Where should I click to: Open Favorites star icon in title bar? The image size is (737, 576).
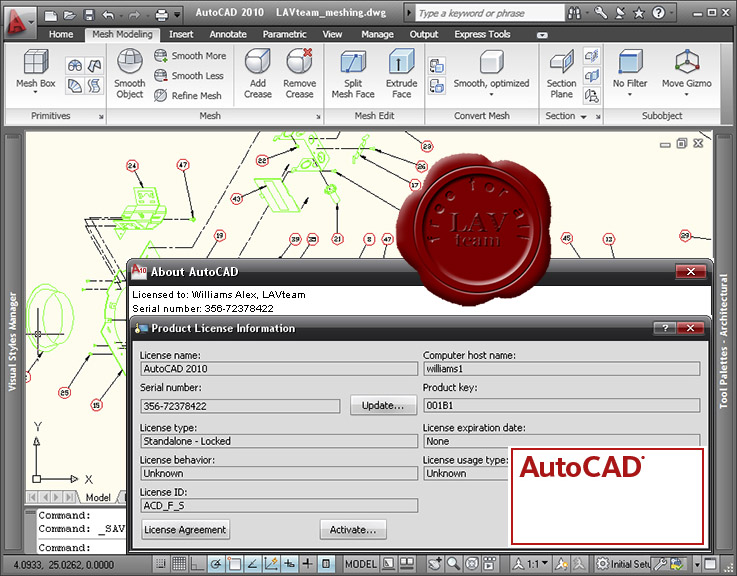tap(639, 13)
